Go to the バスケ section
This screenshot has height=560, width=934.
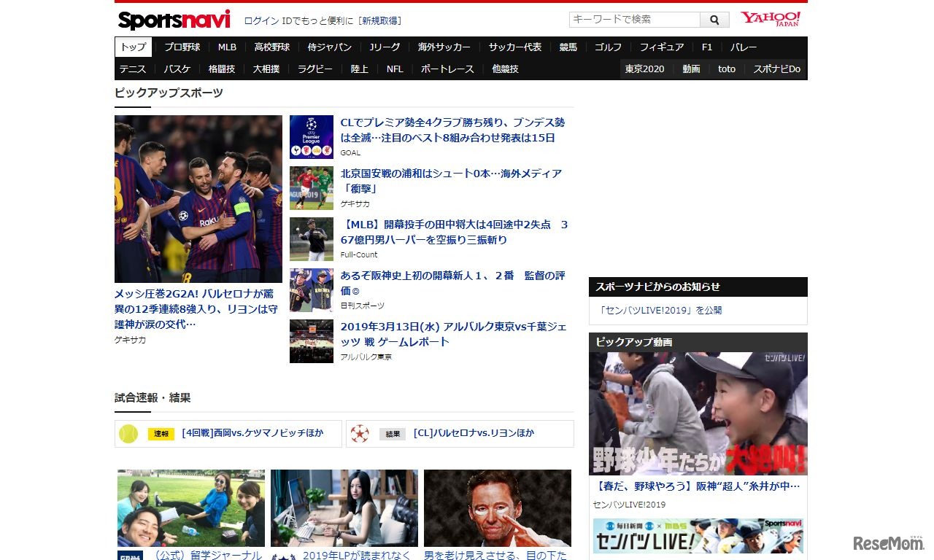pos(177,69)
